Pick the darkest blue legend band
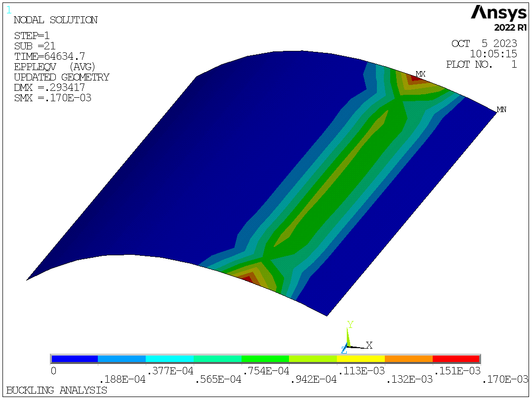 pos(75,359)
